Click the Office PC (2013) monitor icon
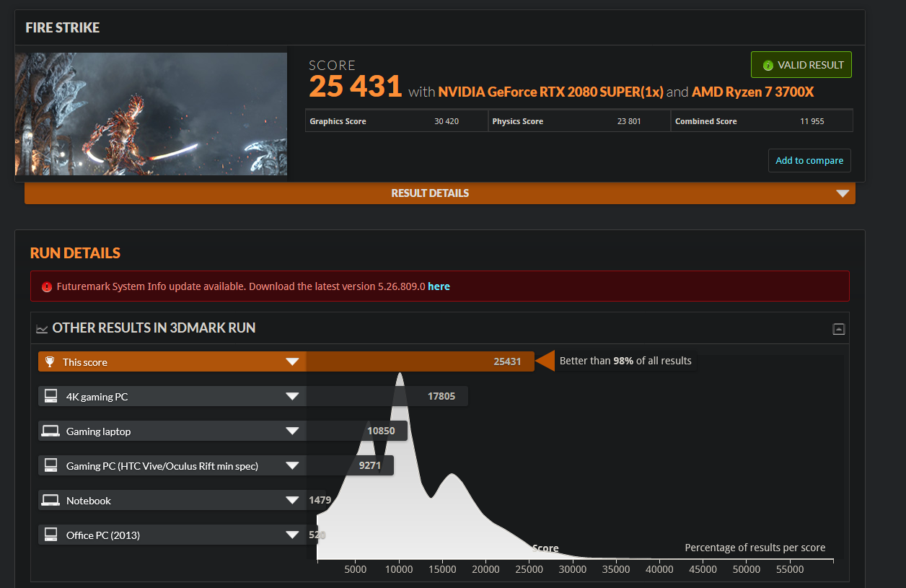The image size is (906, 588). (x=50, y=535)
